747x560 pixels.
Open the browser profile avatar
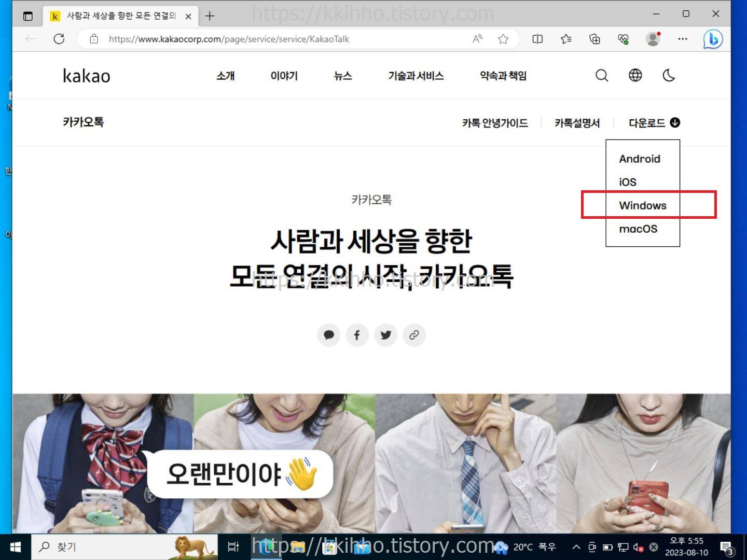(x=653, y=39)
